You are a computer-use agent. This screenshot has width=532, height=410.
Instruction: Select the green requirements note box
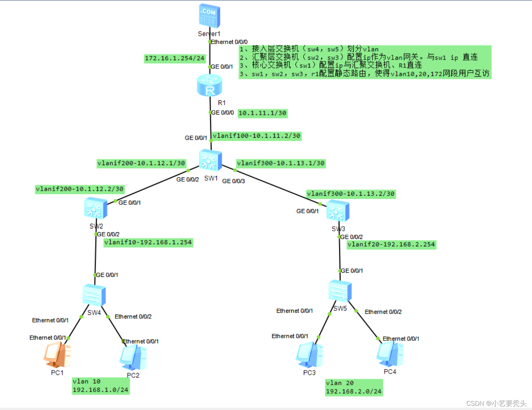tap(365, 62)
